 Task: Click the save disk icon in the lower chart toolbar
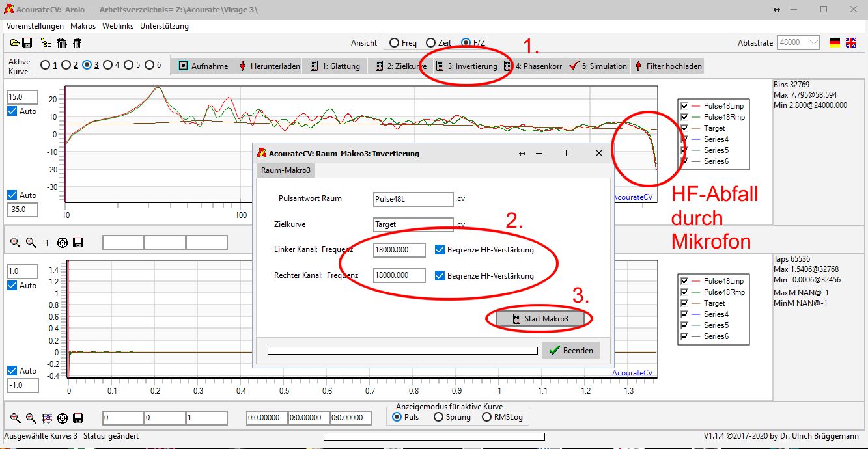(x=77, y=418)
